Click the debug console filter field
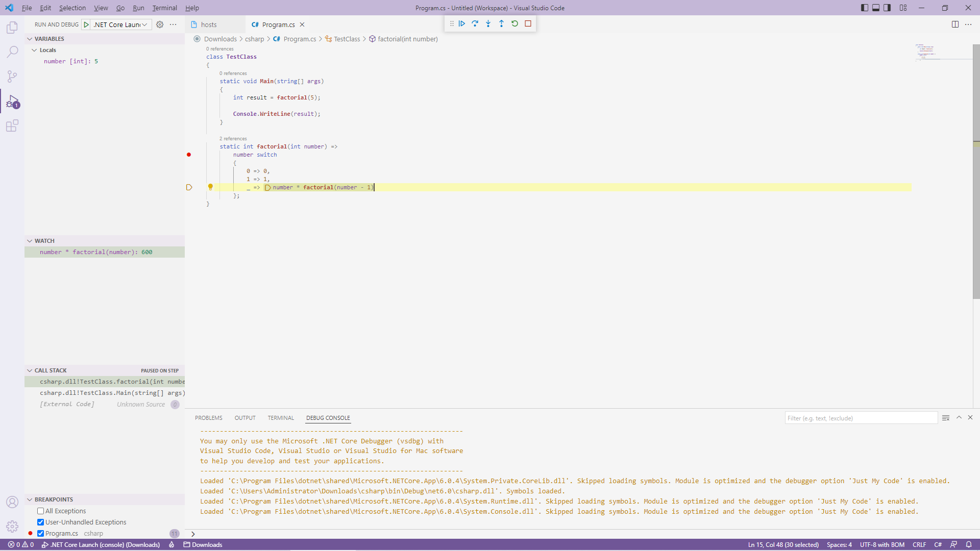The image size is (980, 551). tap(861, 418)
